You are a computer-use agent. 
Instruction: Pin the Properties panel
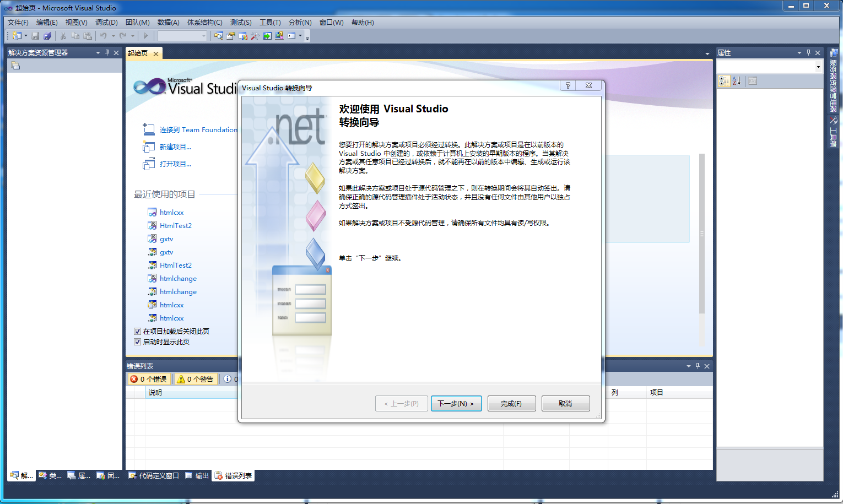[808, 52]
